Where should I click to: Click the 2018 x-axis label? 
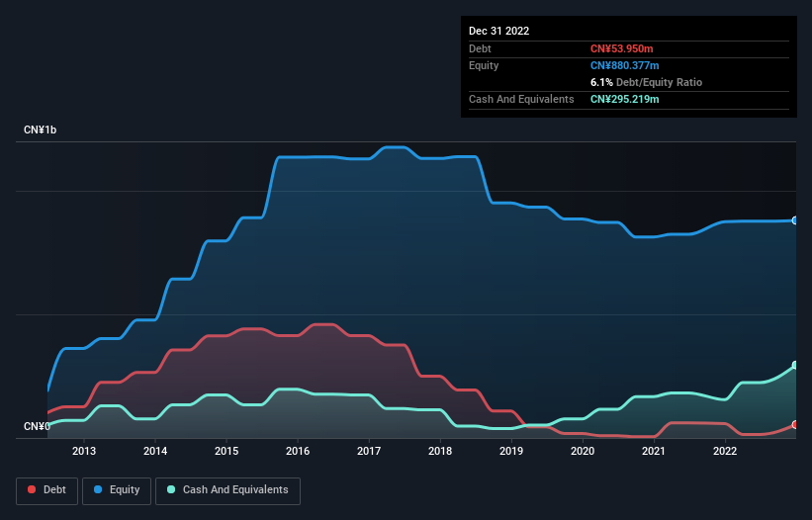(440, 451)
